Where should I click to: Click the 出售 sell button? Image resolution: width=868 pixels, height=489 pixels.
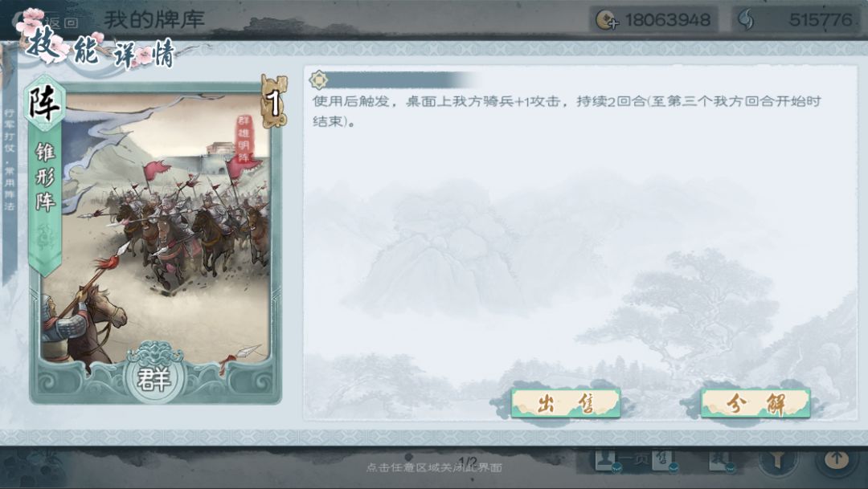click(565, 403)
